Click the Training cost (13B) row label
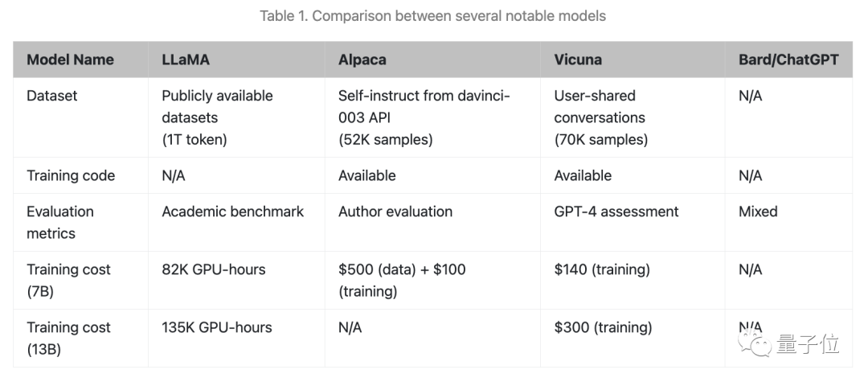The height and width of the screenshot is (382, 868). point(68,338)
